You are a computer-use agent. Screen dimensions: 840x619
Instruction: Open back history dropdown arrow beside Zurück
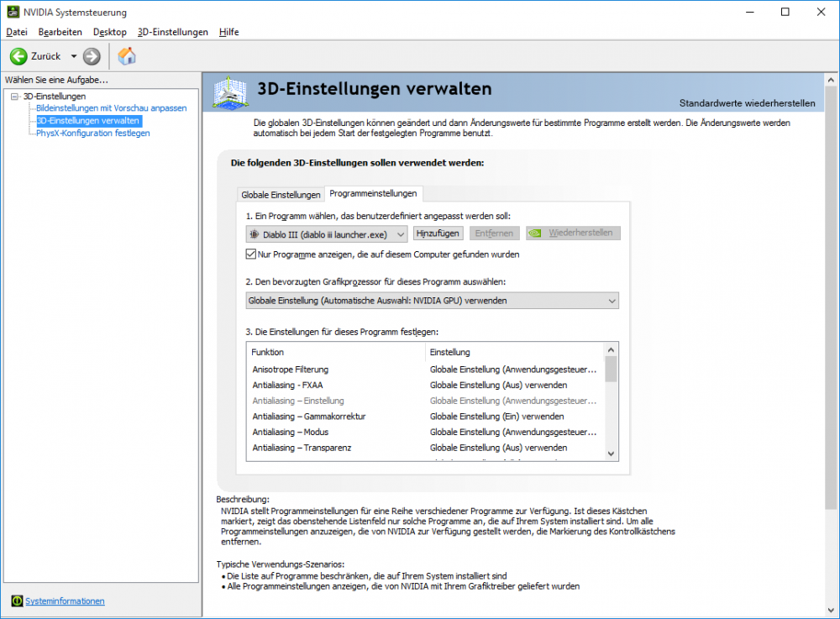click(74, 56)
